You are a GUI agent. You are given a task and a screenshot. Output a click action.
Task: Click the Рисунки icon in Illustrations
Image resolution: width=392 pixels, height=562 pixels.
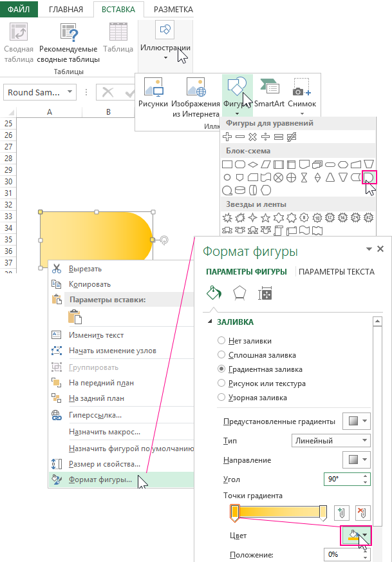click(x=153, y=87)
